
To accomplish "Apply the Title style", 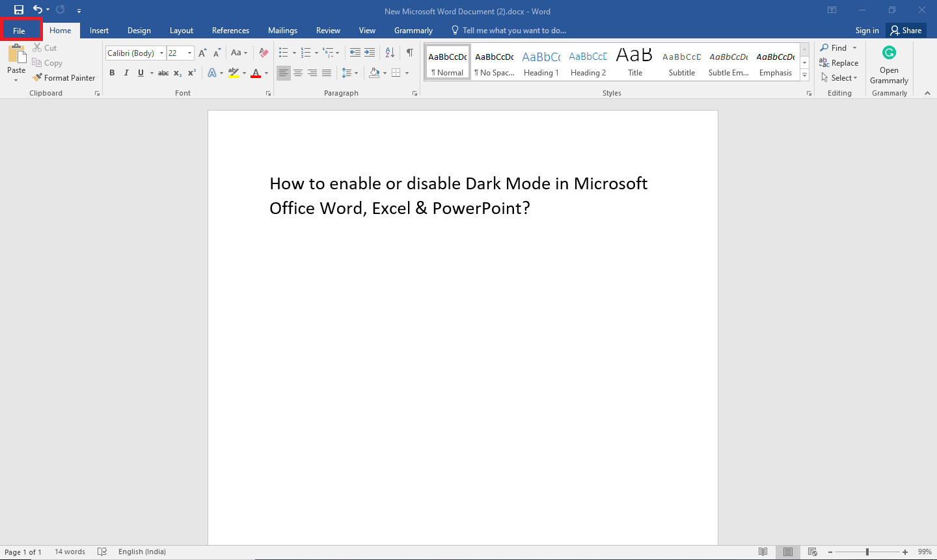I will coord(635,62).
